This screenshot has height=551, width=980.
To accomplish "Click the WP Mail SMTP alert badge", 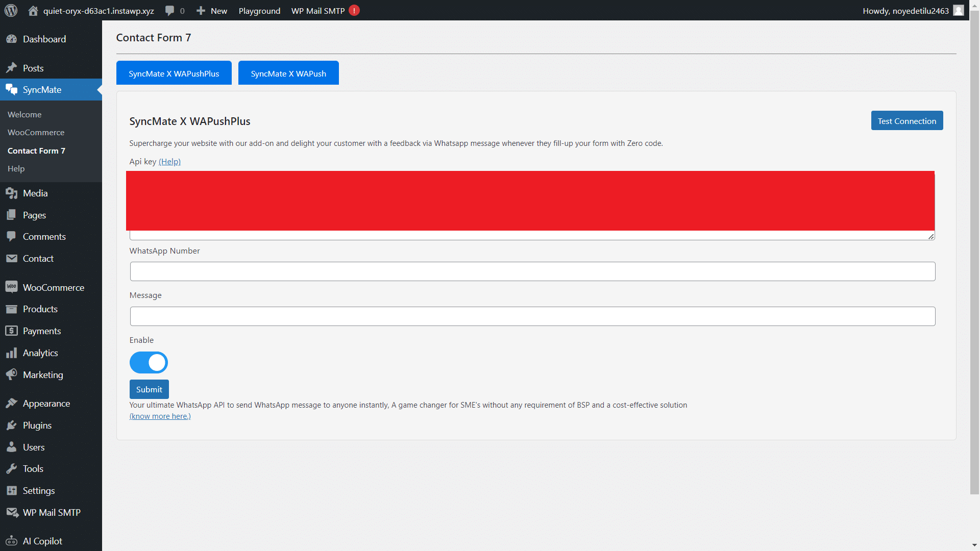I will click(x=354, y=10).
